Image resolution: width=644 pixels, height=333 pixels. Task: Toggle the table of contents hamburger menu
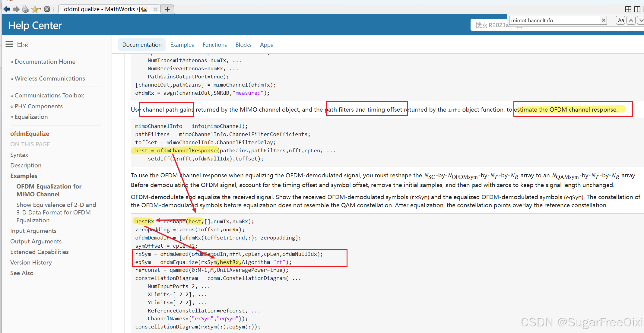[x=9, y=44]
